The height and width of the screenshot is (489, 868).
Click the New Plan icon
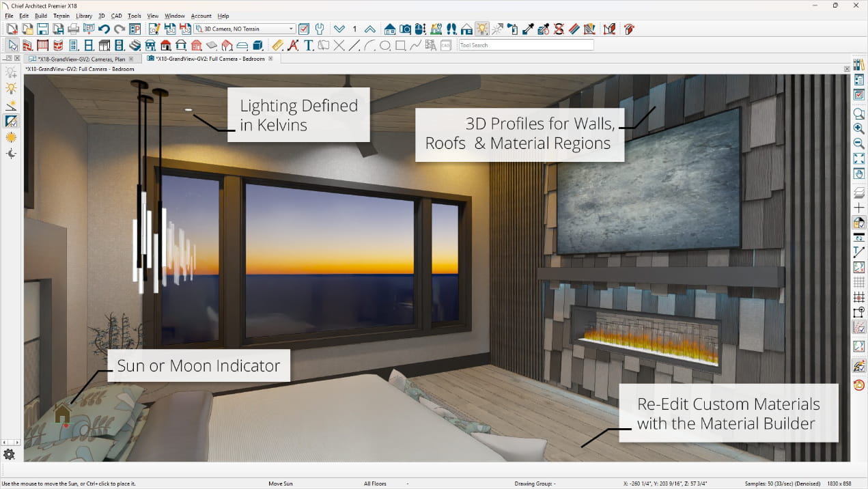tap(12, 29)
